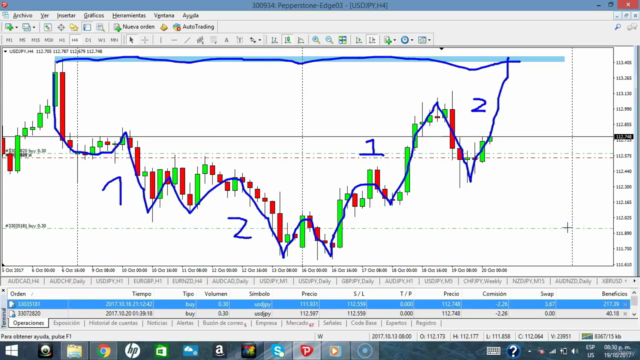Viewport: 640px width, 360px height.
Task: Switch to the M15 timeframe
Action: (36, 40)
